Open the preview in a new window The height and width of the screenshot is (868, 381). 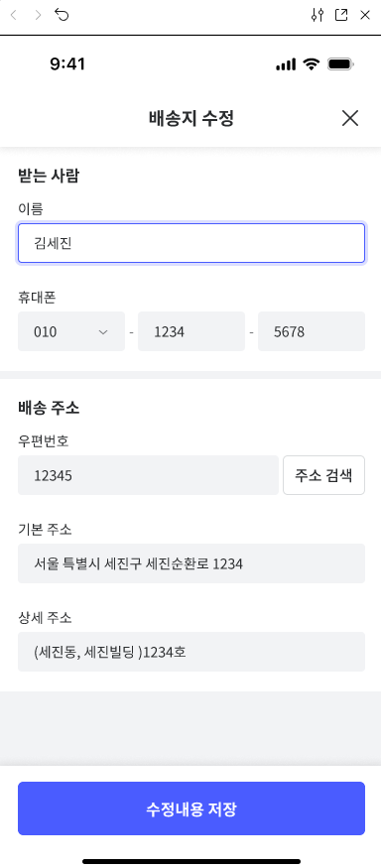point(341,15)
